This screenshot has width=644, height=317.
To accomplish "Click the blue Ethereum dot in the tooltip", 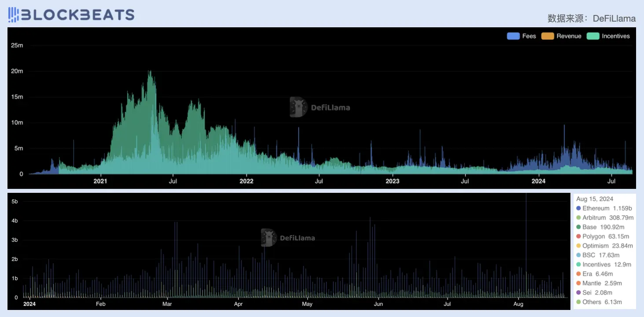I will coord(578,208).
